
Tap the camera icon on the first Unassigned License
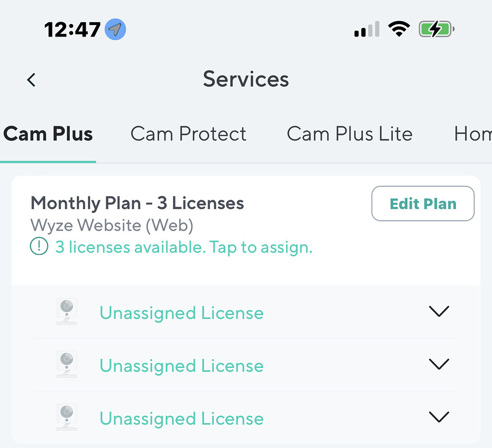(66, 311)
